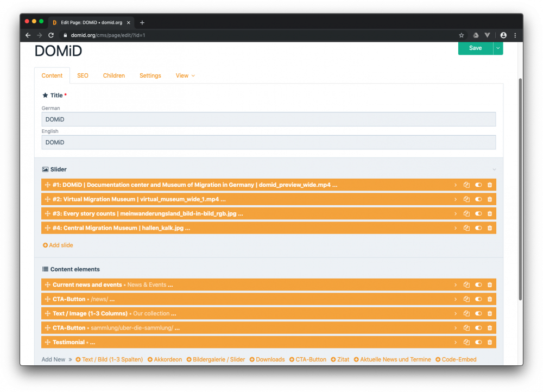Open the Save button dropdown arrow
Viewport: 543px width, 392px height.
497,48
